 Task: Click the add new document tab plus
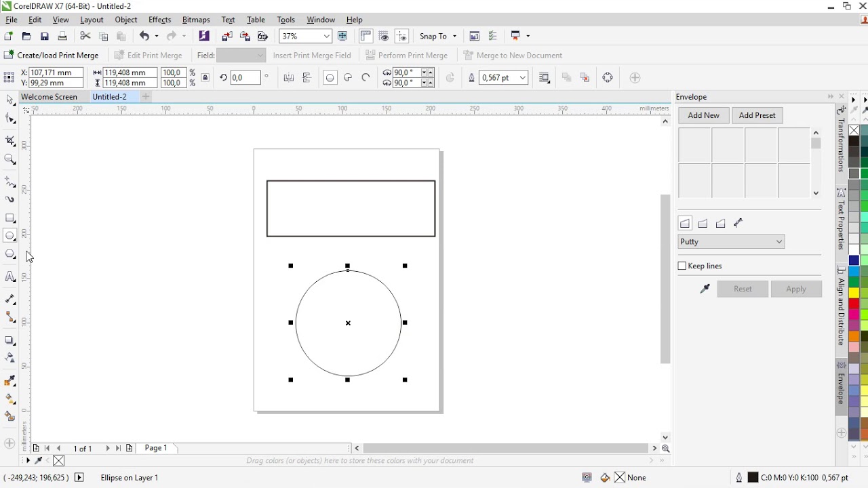tap(146, 97)
